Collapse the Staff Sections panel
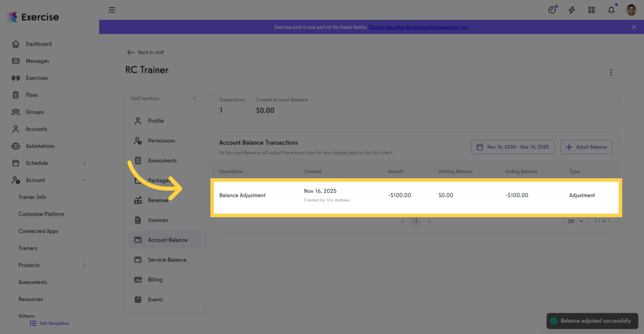The image size is (644, 334). 194,99
